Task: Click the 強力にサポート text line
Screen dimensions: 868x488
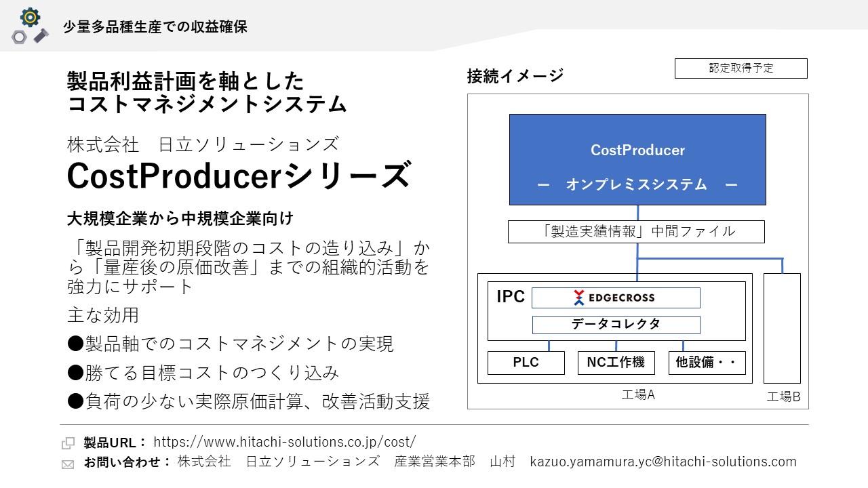Action: pyautogui.click(x=131, y=286)
